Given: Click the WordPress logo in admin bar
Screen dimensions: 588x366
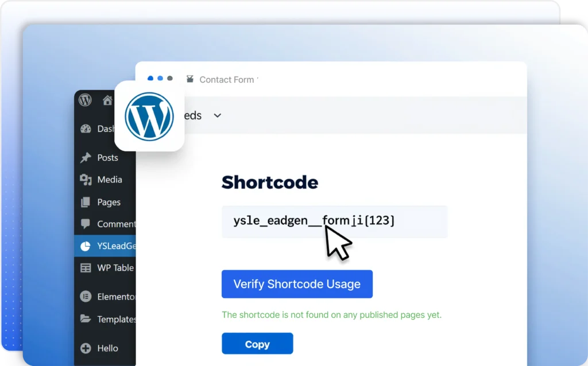Looking at the screenshot, I should click(x=85, y=100).
